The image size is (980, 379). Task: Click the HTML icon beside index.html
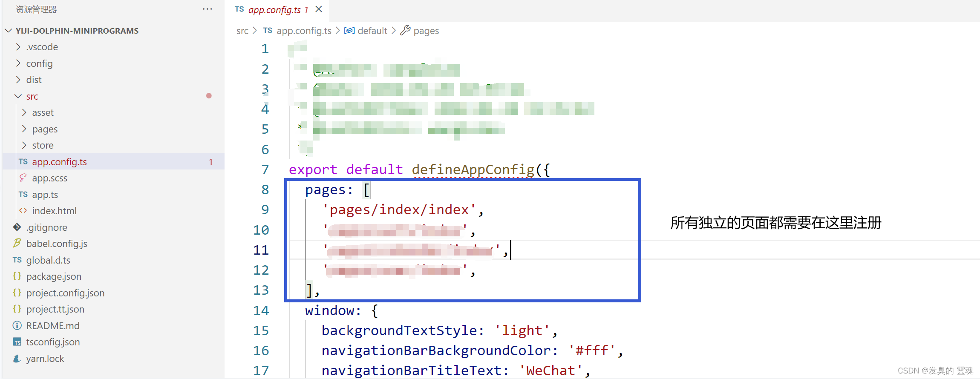[x=23, y=211]
